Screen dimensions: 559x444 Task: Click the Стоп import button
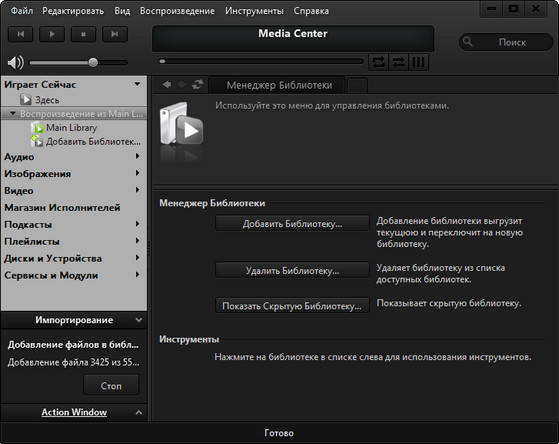click(x=111, y=386)
